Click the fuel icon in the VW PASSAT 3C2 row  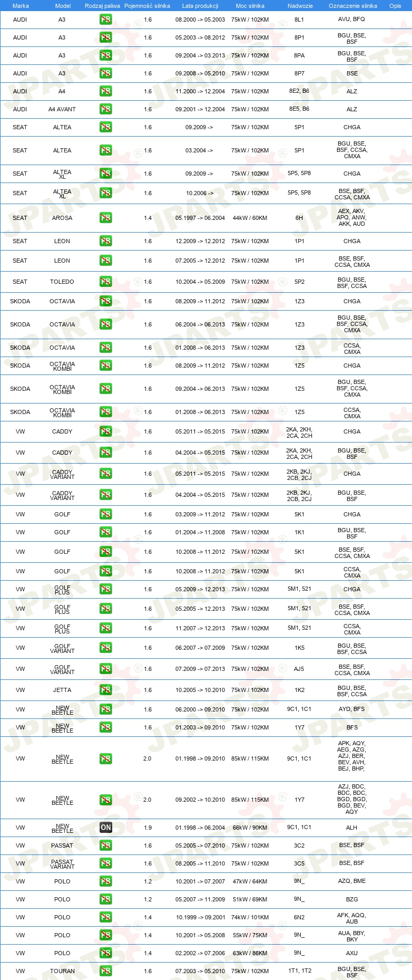coord(105,846)
